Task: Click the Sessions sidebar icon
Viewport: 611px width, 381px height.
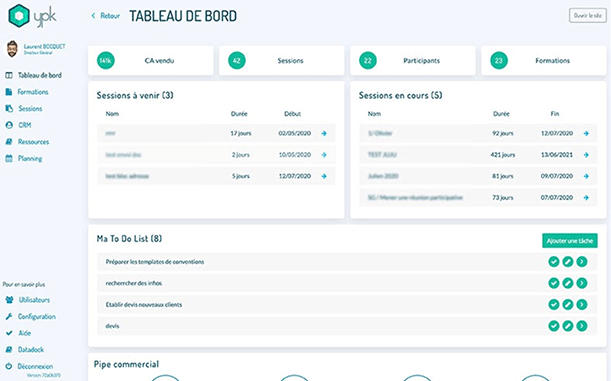Action: (9, 109)
